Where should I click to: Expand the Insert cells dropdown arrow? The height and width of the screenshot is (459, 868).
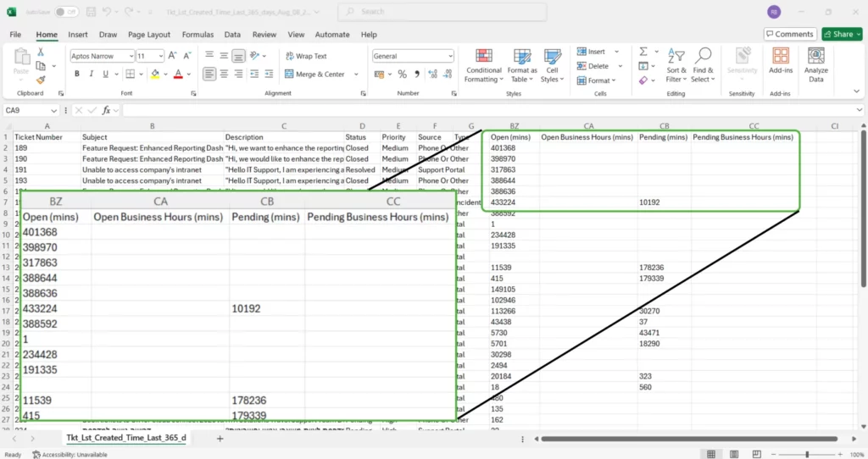(617, 52)
